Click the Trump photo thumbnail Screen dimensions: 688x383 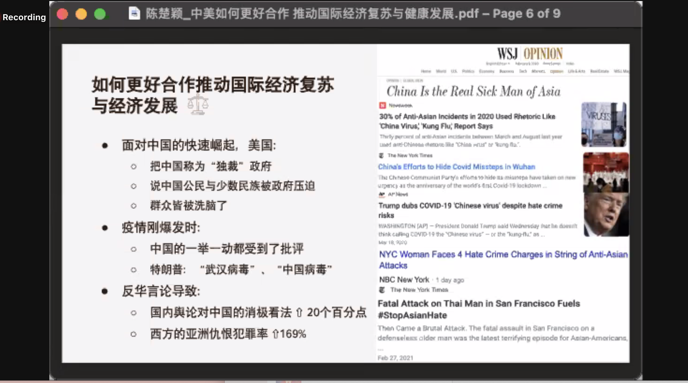(606, 215)
